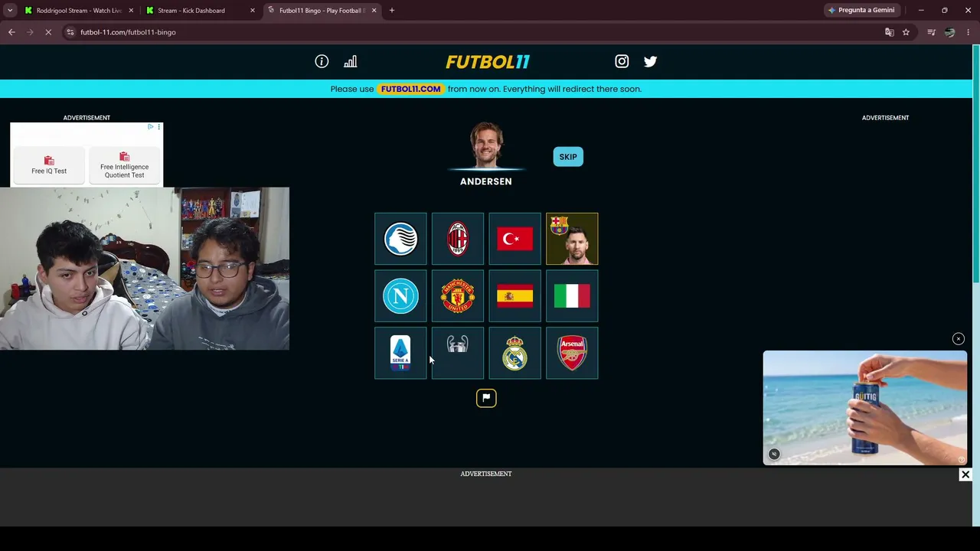This screenshot has width=980, height=551.
Task: Select the Turkey flag cell
Action: pos(514,239)
